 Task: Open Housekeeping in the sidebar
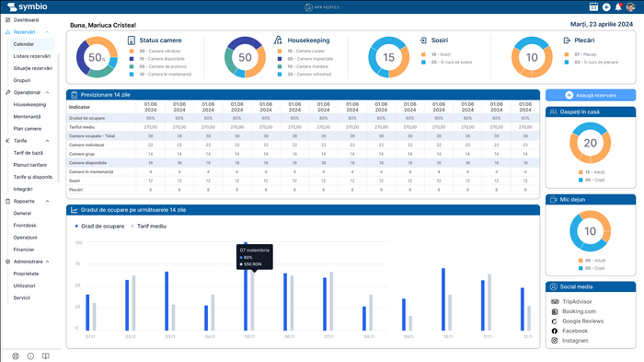(29, 104)
